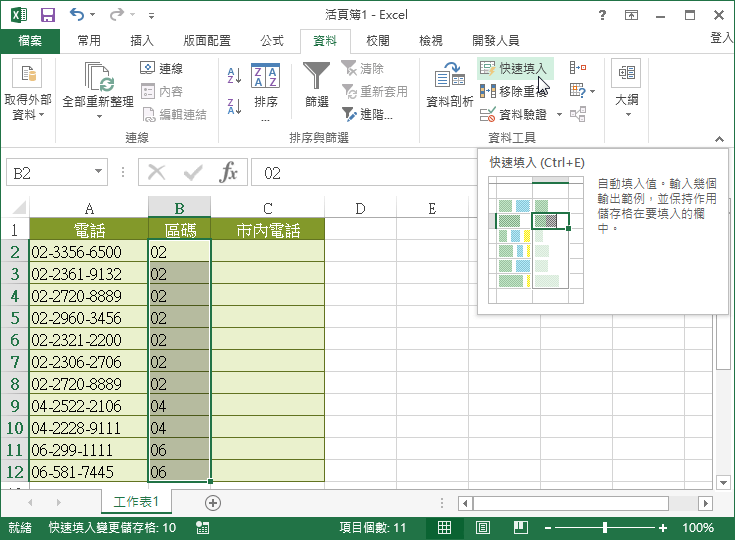Click the consolidate icon in data tools

(x=578, y=68)
